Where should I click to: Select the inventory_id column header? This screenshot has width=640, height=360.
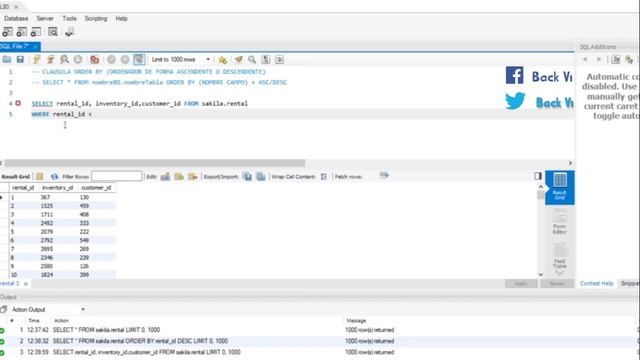point(57,188)
